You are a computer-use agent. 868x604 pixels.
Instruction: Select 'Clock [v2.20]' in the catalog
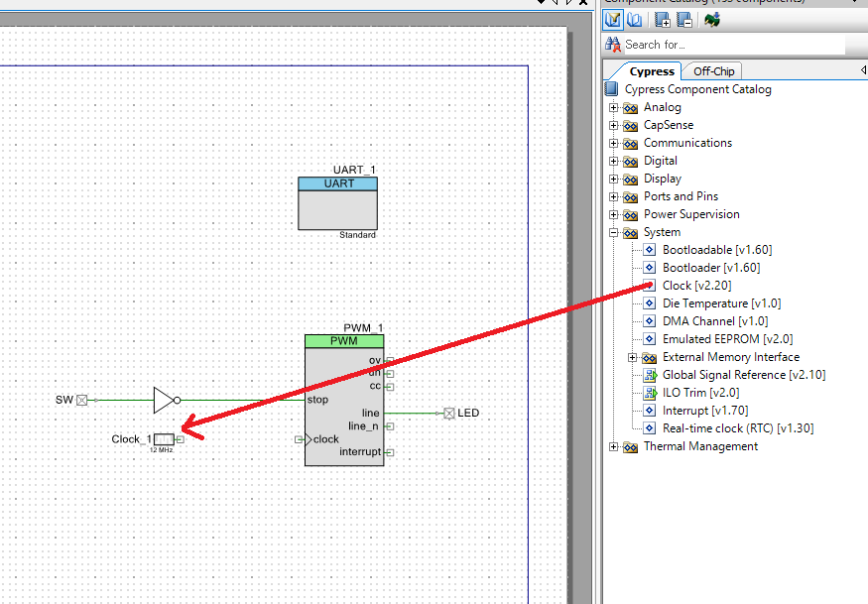[696, 286]
